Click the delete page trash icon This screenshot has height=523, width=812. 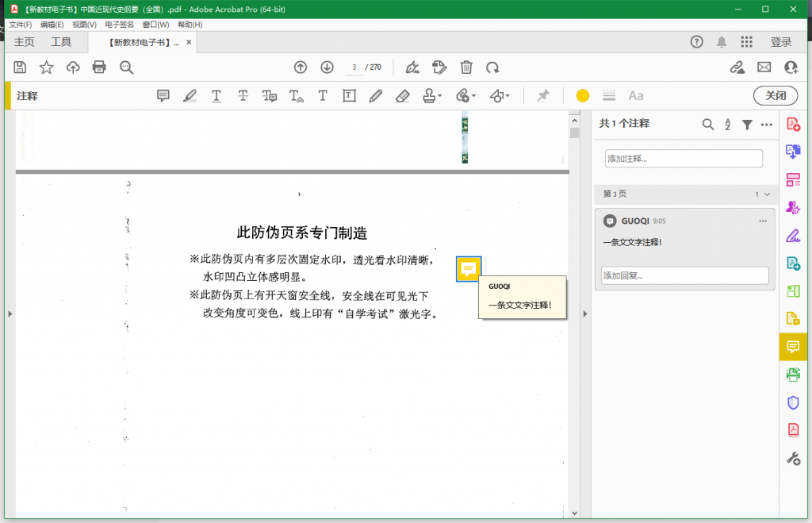(467, 67)
